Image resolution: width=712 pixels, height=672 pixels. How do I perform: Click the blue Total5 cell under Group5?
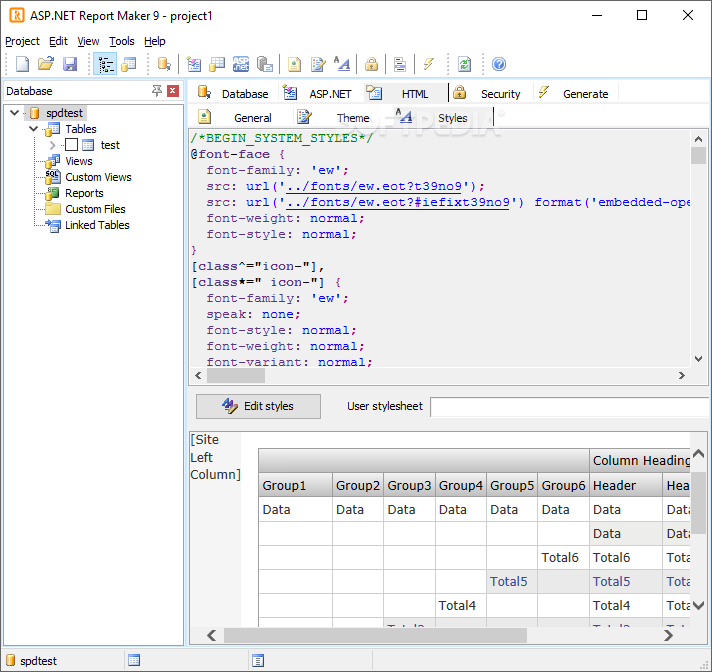pyautogui.click(x=511, y=581)
